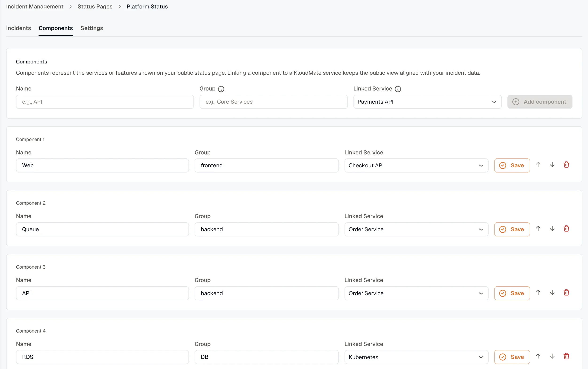588x369 pixels.
Task: Open the Payments API linked service dropdown
Action: (427, 102)
